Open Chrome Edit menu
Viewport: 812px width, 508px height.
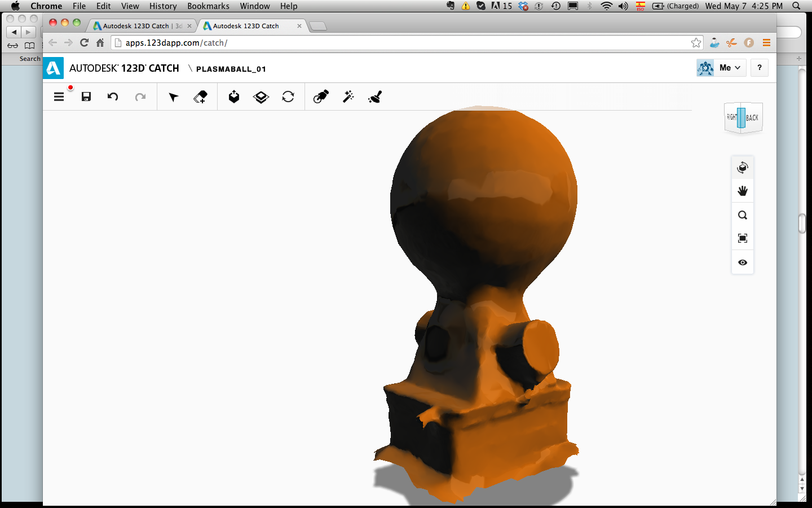point(104,6)
